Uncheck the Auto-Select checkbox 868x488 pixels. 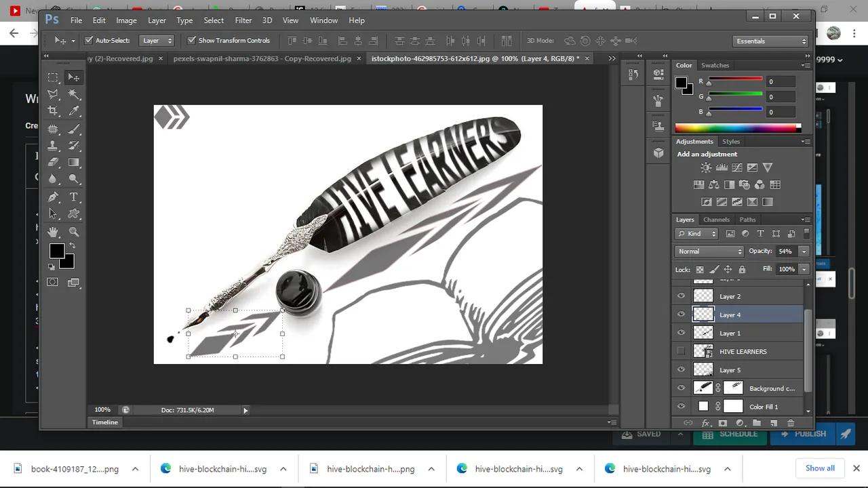(89, 41)
